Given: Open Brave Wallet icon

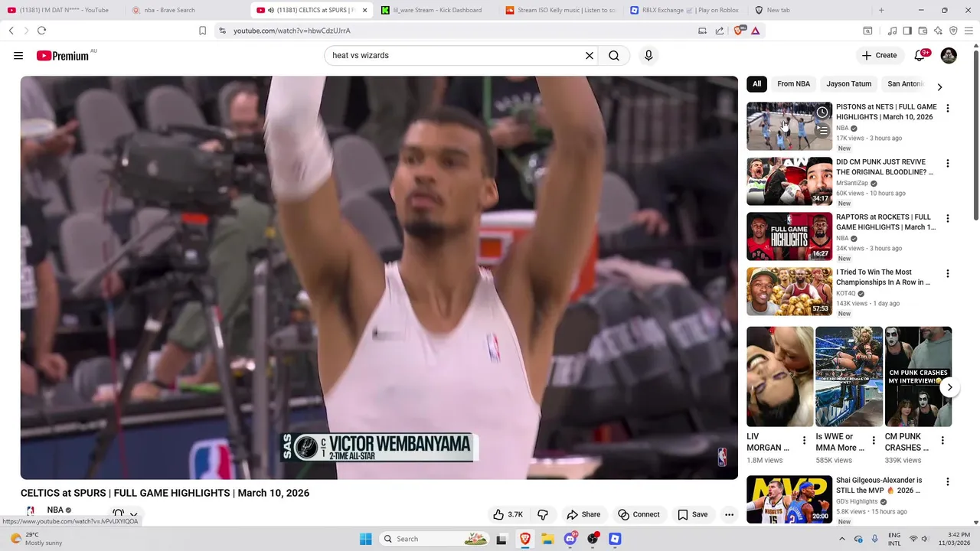Looking at the screenshot, I should coord(923,31).
